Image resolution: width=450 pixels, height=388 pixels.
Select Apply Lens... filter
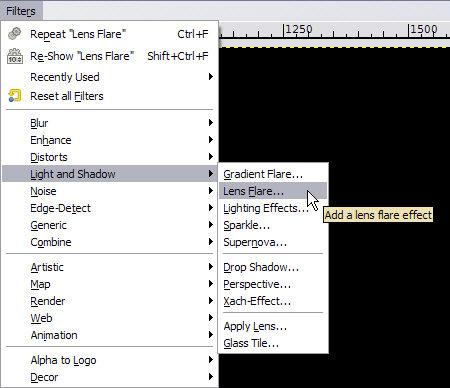click(x=273, y=326)
